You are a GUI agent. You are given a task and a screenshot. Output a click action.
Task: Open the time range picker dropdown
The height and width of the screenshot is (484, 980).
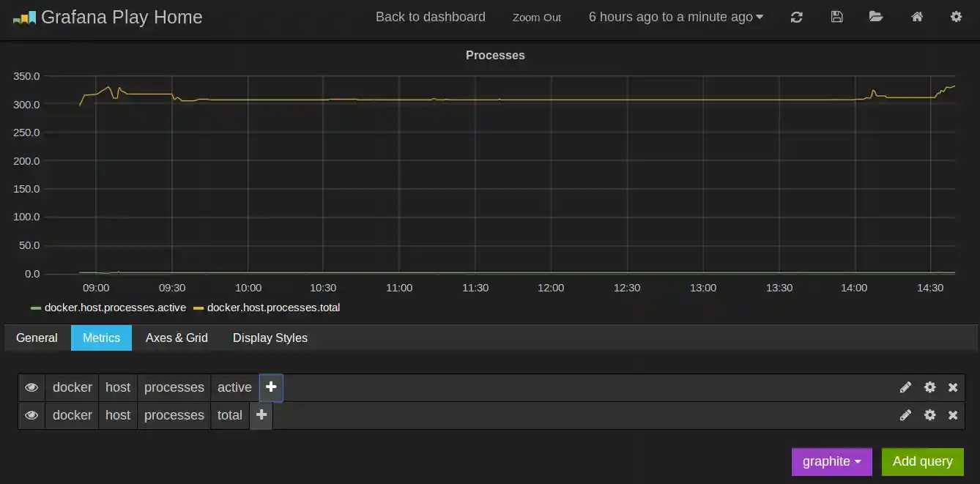click(675, 17)
